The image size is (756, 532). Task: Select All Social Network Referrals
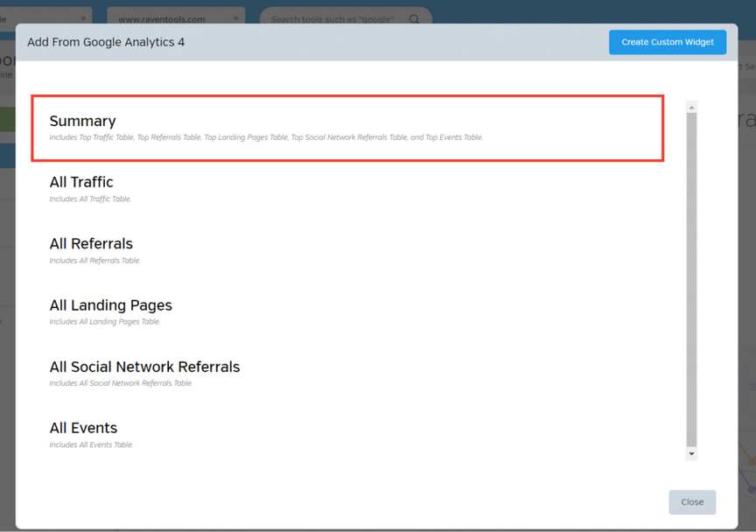[x=144, y=367]
